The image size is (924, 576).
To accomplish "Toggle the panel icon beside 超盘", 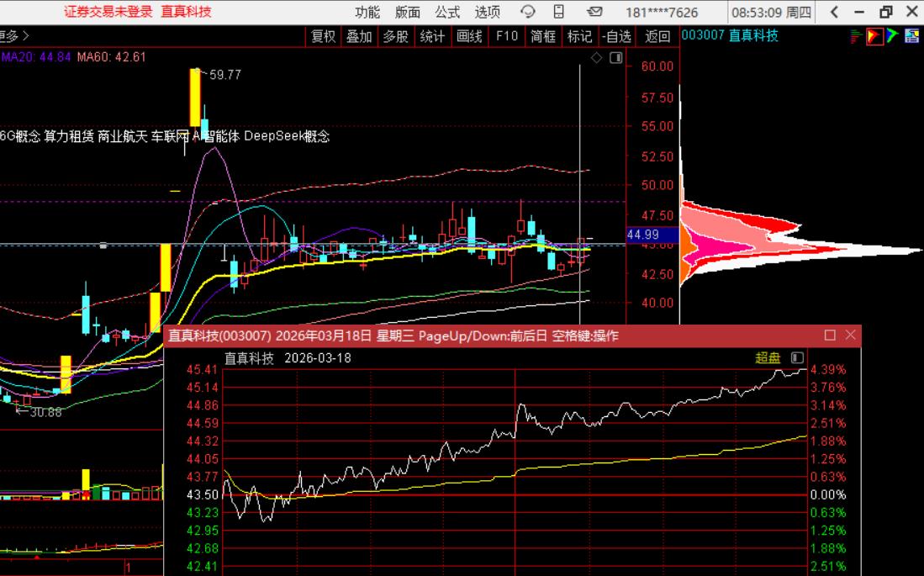I will point(797,358).
